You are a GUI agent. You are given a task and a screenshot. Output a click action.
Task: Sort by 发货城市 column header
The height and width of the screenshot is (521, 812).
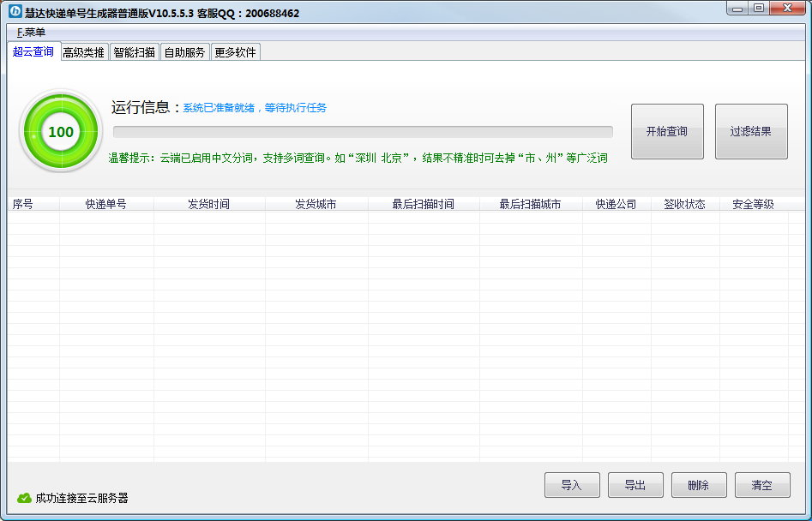(316, 204)
